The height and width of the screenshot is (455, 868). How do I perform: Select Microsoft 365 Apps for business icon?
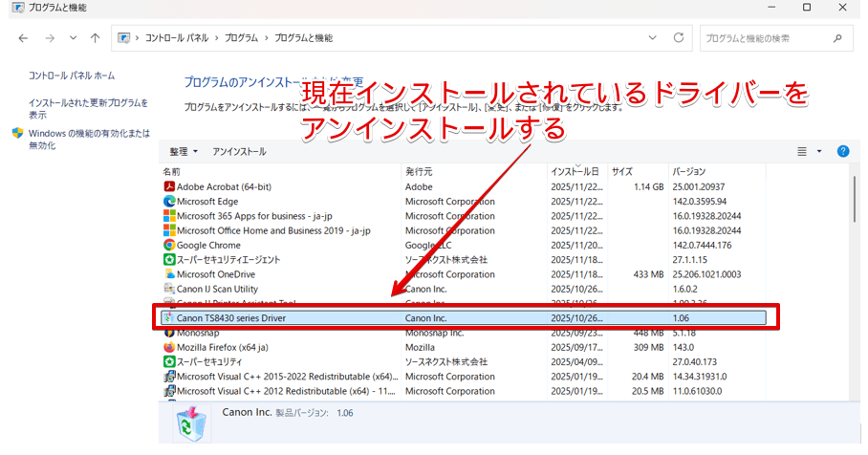pos(169,216)
